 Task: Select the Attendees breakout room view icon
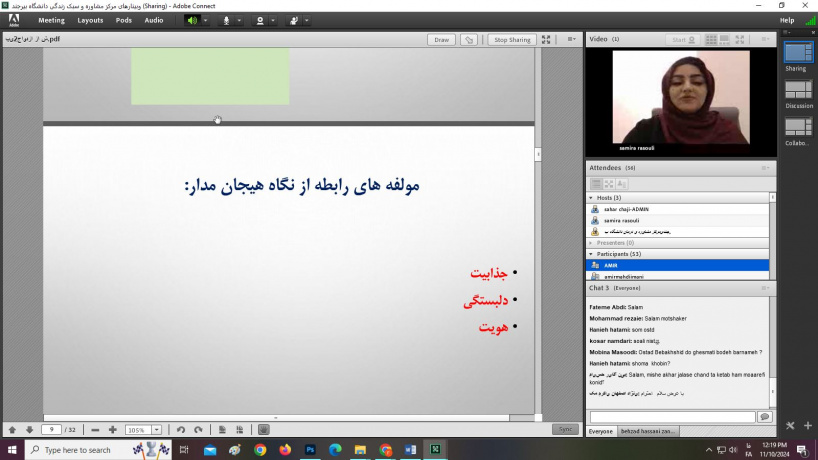(x=609, y=184)
